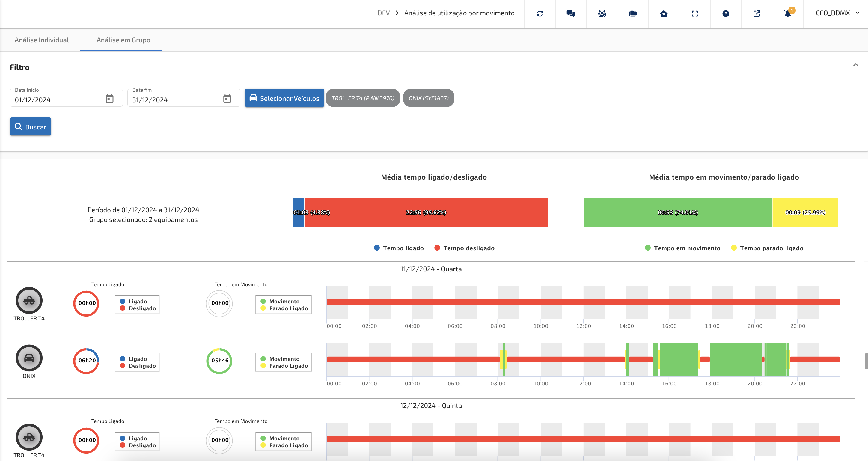868x461 pixels.
Task: Switch to Análise Individual tab
Action: (x=42, y=40)
